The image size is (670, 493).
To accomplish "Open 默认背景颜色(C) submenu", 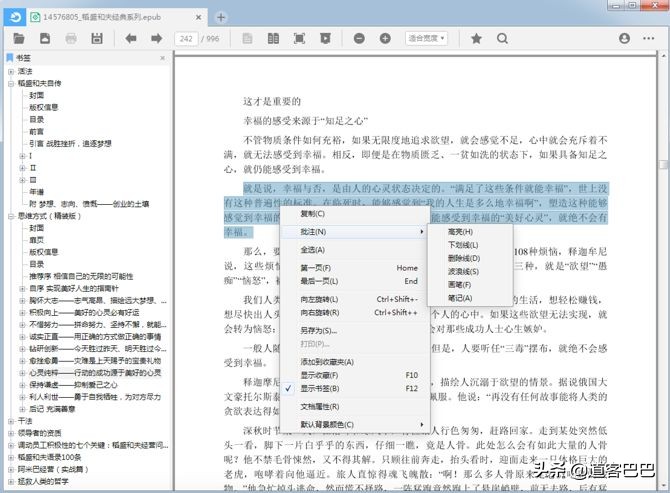I will point(354,424).
